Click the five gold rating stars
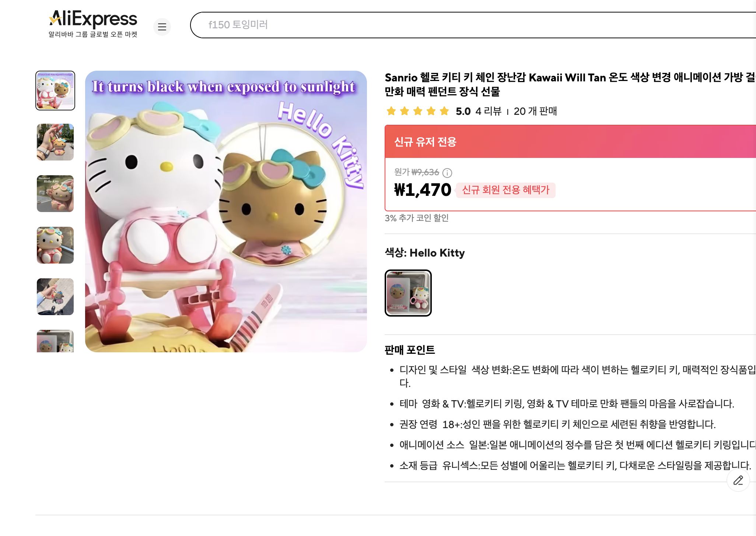 click(417, 111)
